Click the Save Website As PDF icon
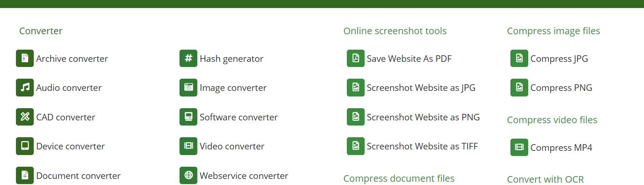This screenshot has height=185, width=644. (x=356, y=59)
